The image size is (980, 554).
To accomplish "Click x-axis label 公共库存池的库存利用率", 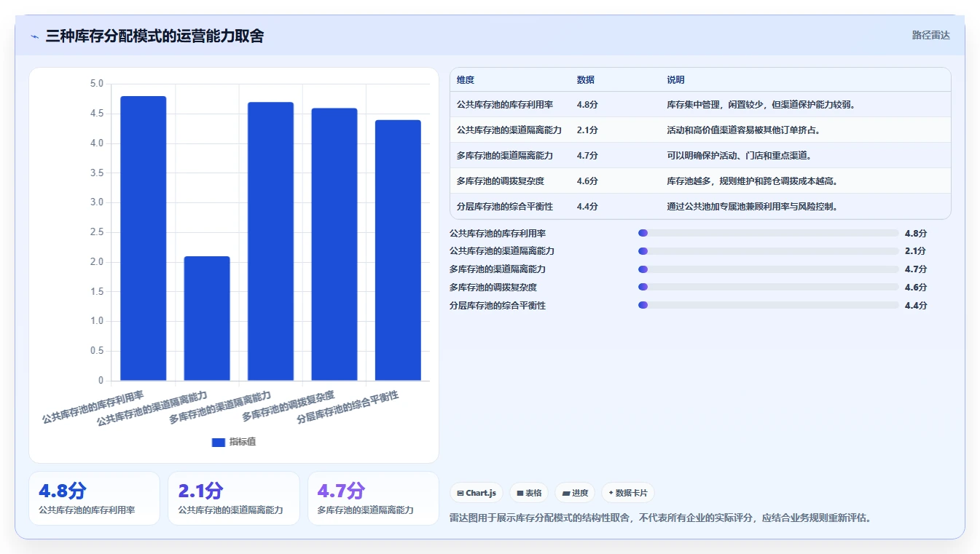I will 93,408.
